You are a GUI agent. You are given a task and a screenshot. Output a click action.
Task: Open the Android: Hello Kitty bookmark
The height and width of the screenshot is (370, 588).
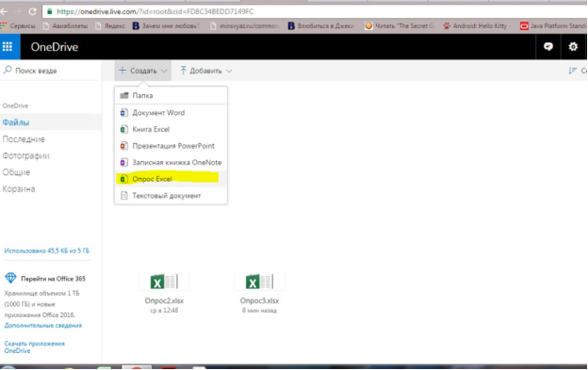click(x=477, y=25)
